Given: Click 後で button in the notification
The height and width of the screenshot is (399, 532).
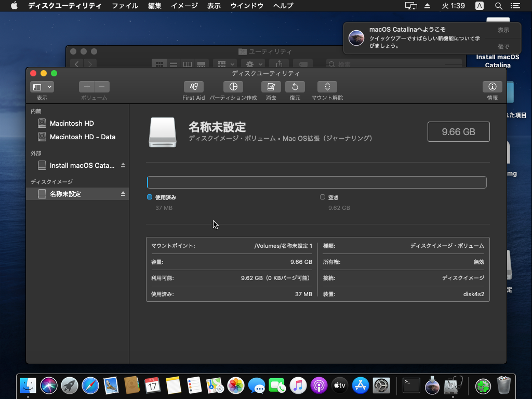Looking at the screenshot, I should tap(503, 46).
